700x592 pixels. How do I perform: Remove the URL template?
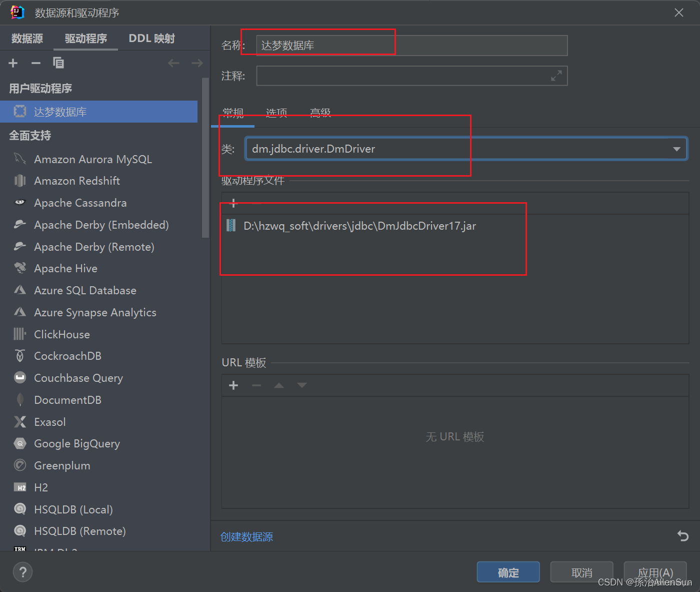[256, 385]
